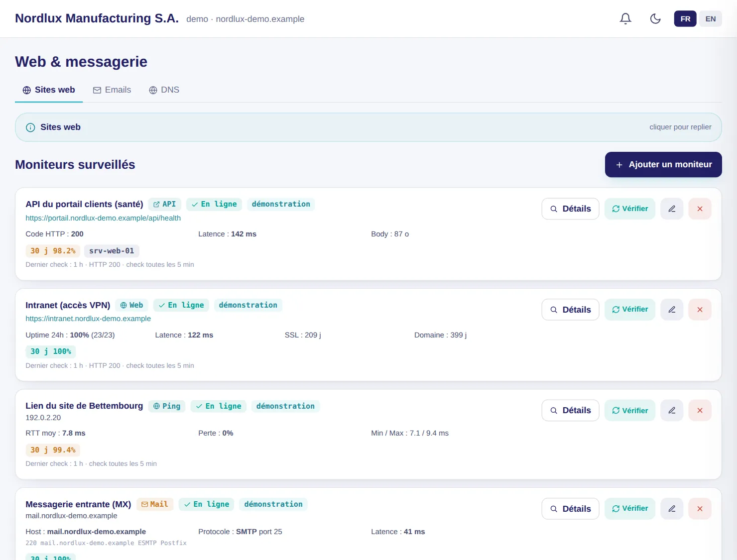The height and width of the screenshot is (560, 737).
Task: Click En ligne status on Intranet
Action: pyautogui.click(x=181, y=305)
